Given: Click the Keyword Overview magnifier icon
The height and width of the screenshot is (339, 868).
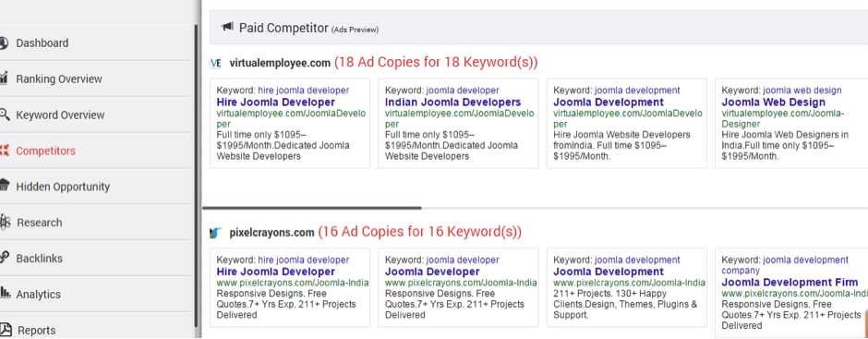Looking at the screenshot, I should click(5, 115).
